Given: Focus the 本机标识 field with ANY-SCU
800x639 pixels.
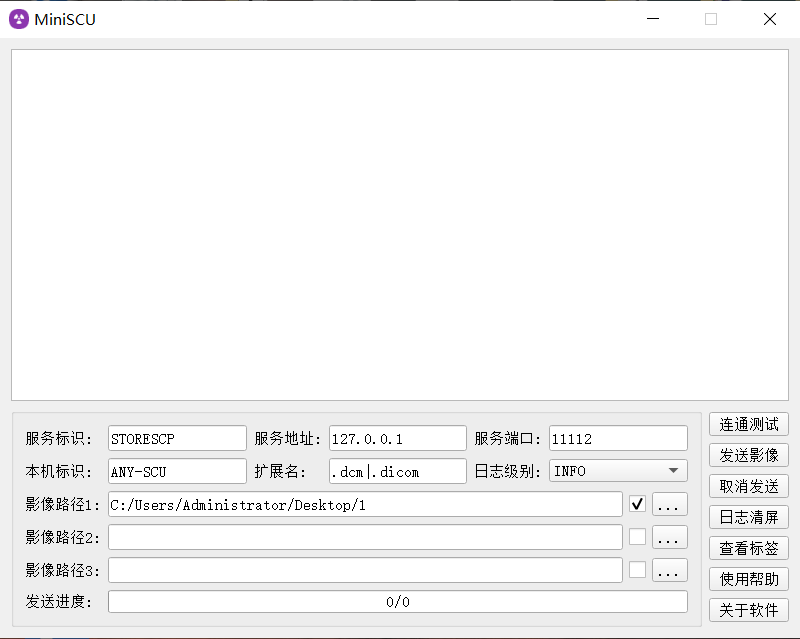Looking at the screenshot, I should [x=177, y=471].
